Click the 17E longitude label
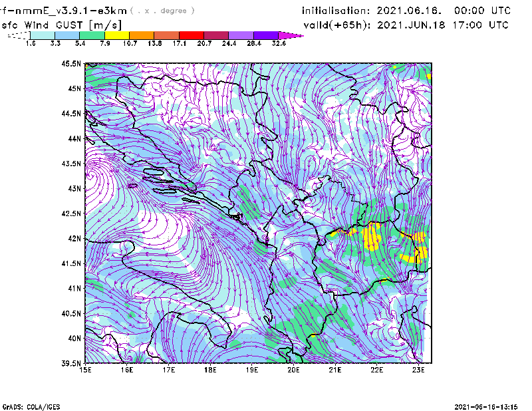Image resolution: width=532 pixels, height=411 pixels. [169, 370]
